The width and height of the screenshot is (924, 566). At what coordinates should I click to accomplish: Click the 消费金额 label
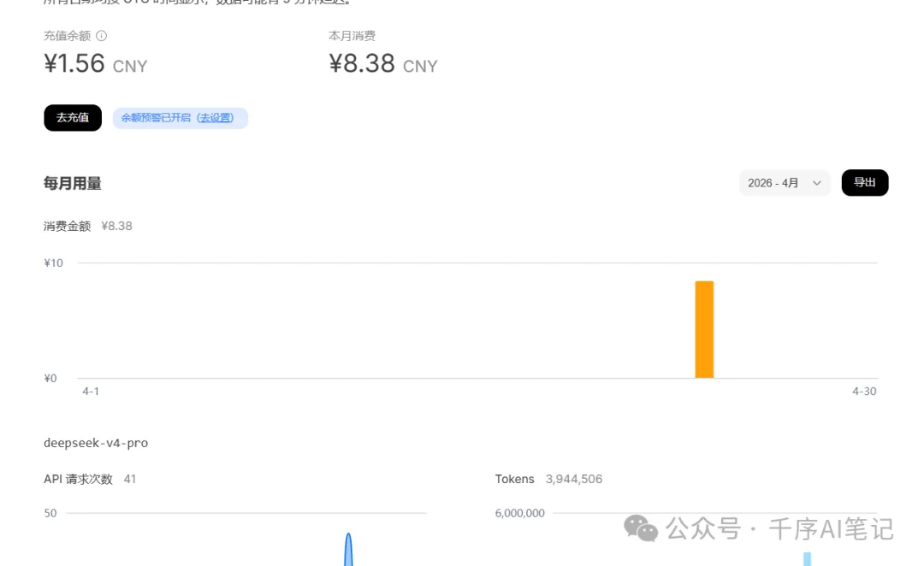tap(68, 227)
